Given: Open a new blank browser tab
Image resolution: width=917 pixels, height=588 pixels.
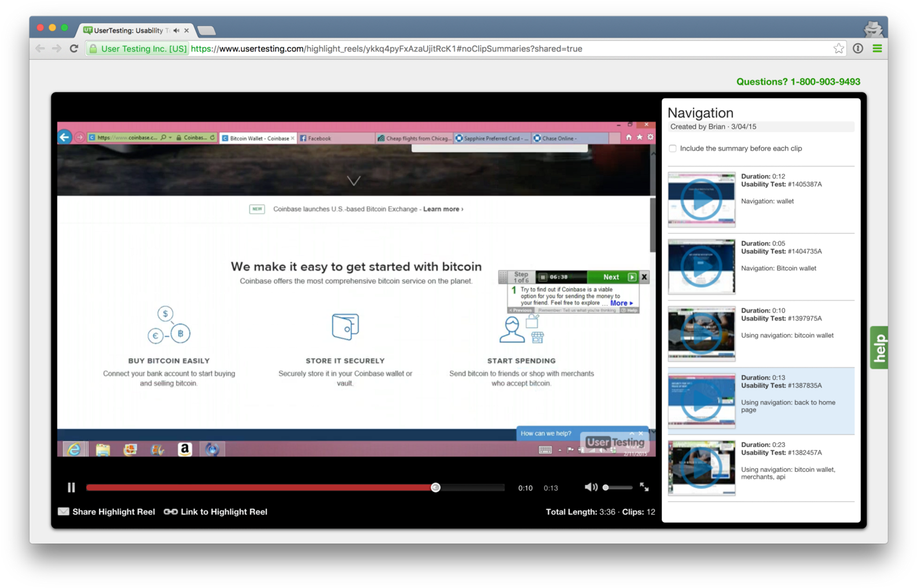Looking at the screenshot, I should 207,31.
